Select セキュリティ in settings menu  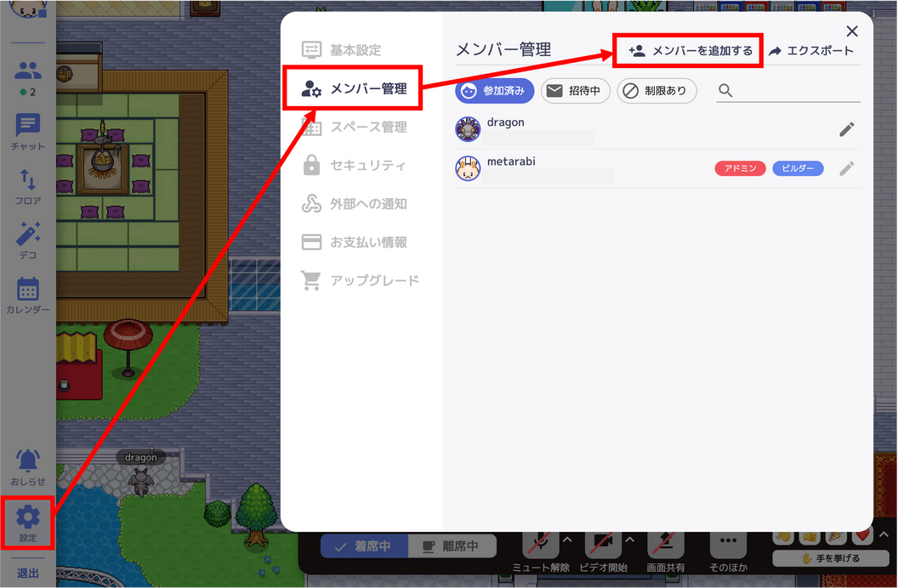354,165
